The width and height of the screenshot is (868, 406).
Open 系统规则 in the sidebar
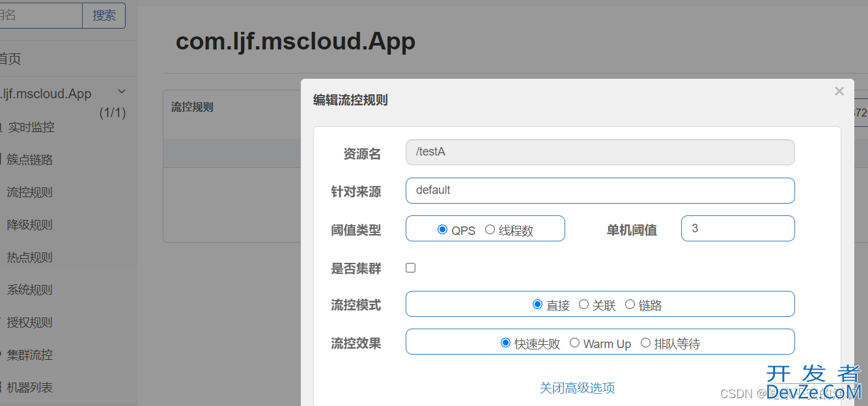coord(30,290)
